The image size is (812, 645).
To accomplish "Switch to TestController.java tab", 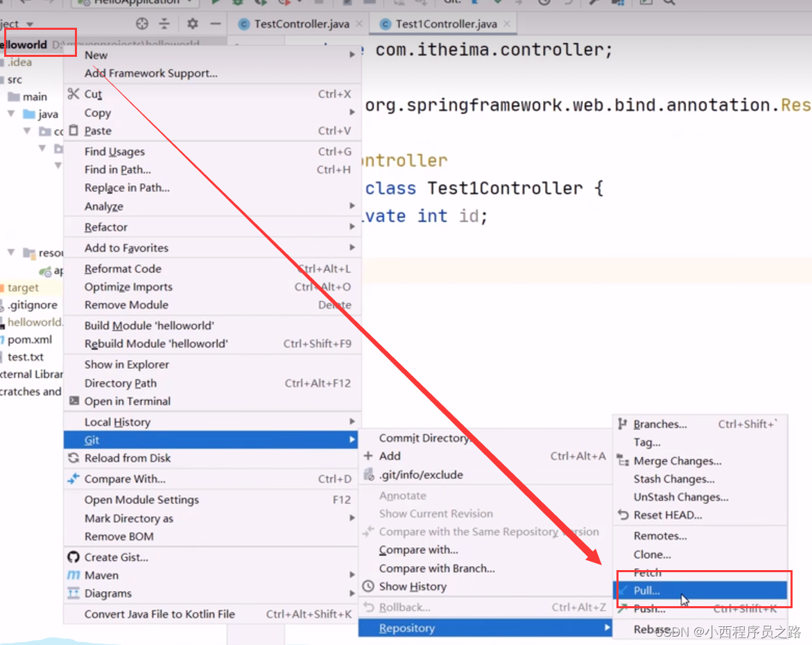I will tap(301, 24).
